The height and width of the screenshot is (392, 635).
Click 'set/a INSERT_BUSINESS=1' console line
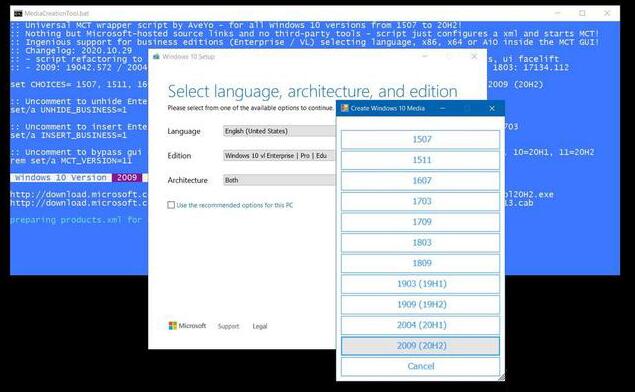pyautogui.click(x=68, y=135)
